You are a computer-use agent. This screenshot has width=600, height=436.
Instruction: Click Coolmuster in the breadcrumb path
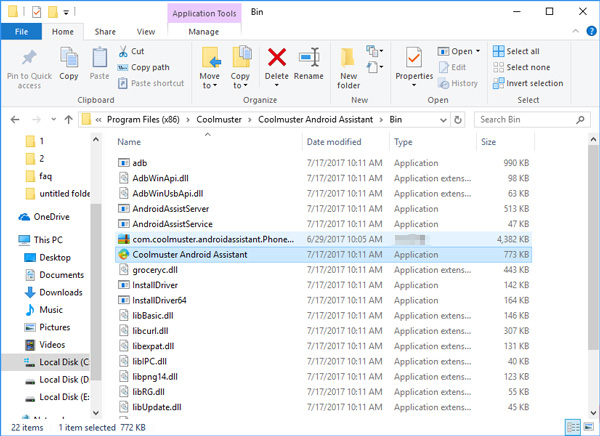219,120
